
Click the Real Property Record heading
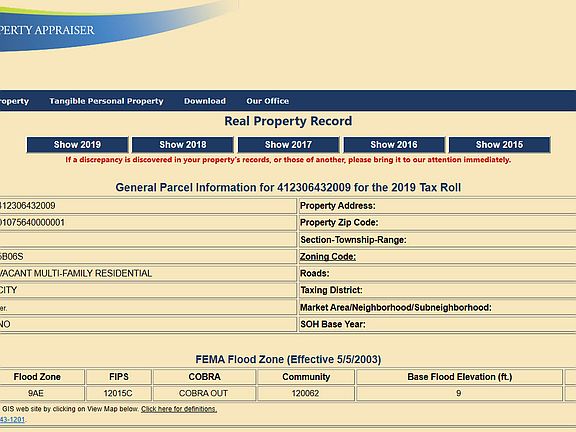click(288, 121)
